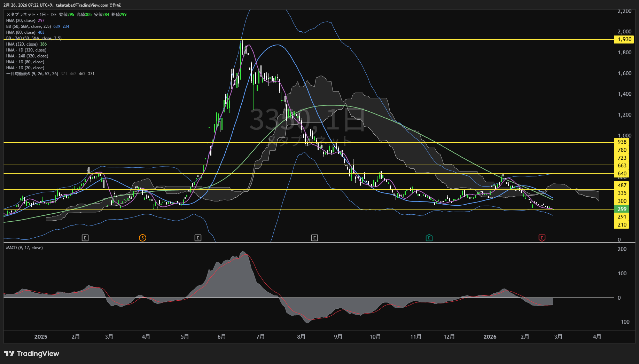This screenshot has width=639, height=364.
Task: Select the HMA (80, close) indicator legend
Action: 21,32
